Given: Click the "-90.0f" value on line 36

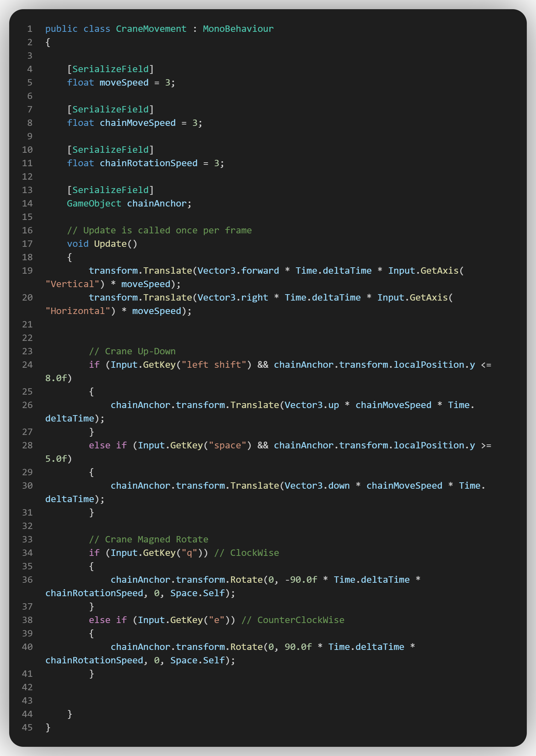Looking at the screenshot, I should (301, 580).
